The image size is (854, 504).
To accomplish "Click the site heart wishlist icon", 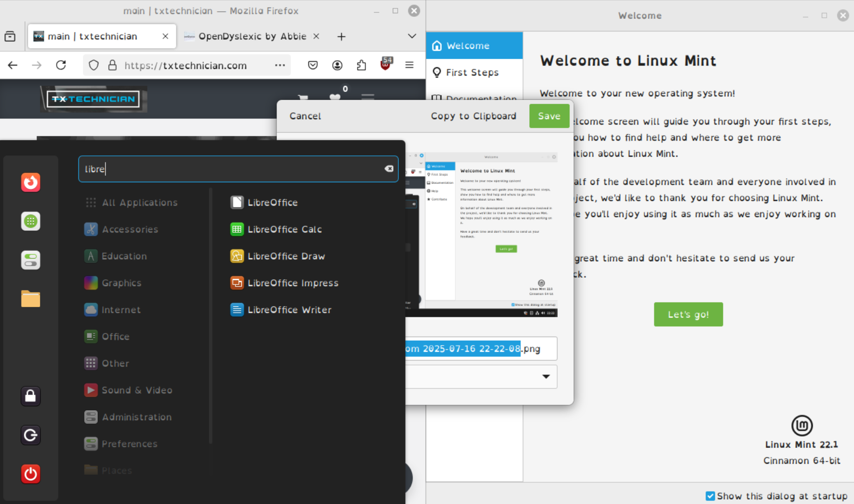I will 335,97.
